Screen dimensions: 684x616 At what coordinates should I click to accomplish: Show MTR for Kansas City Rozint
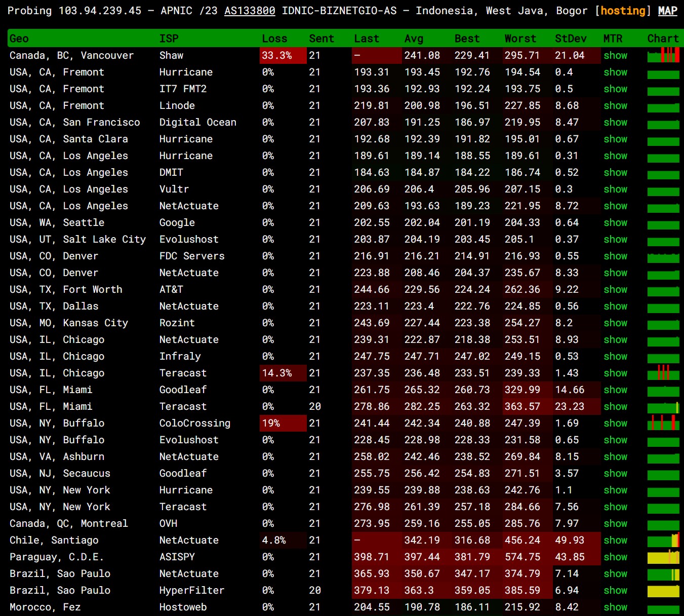615,323
